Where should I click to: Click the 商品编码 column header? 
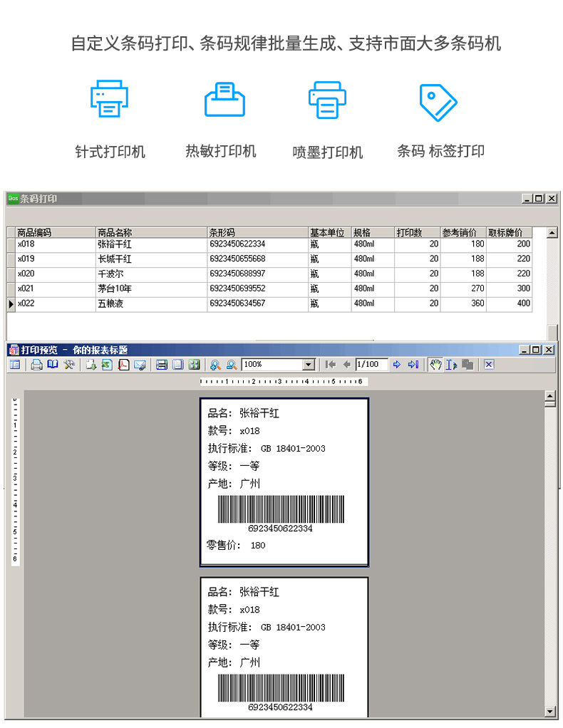(x=56, y=232)
